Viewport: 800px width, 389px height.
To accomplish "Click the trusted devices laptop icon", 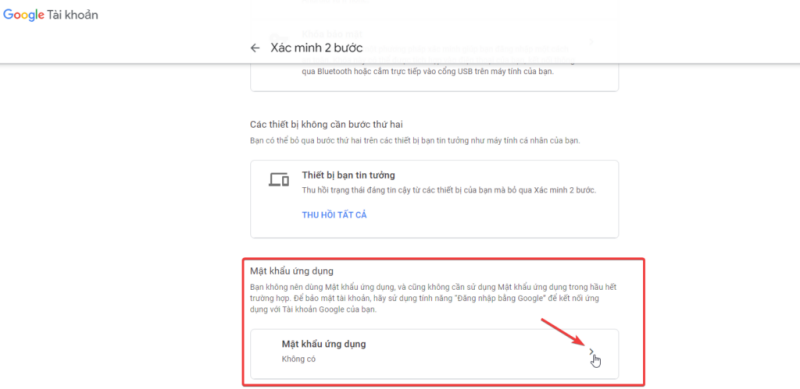I will (279, 180).
